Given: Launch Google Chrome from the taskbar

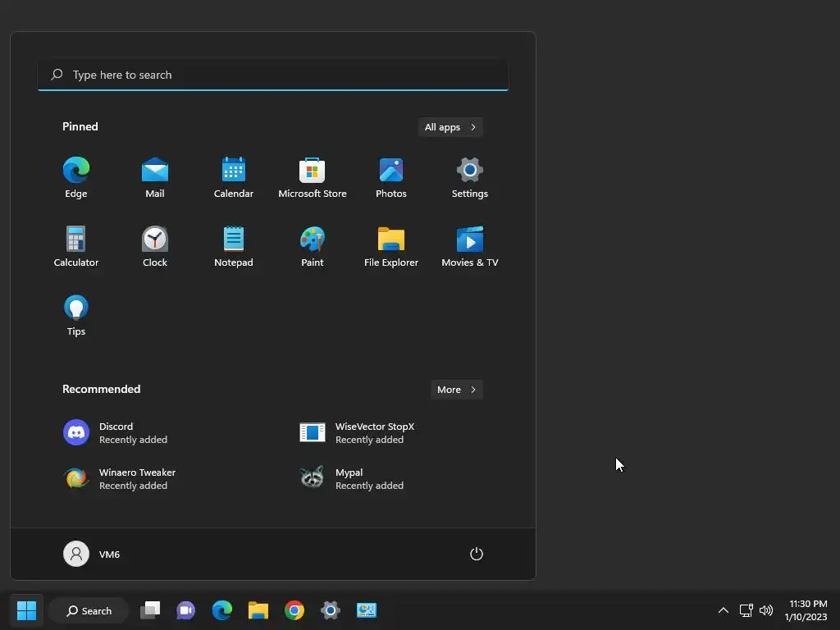Looking at the screenshot, I should [x=294, y=610].
